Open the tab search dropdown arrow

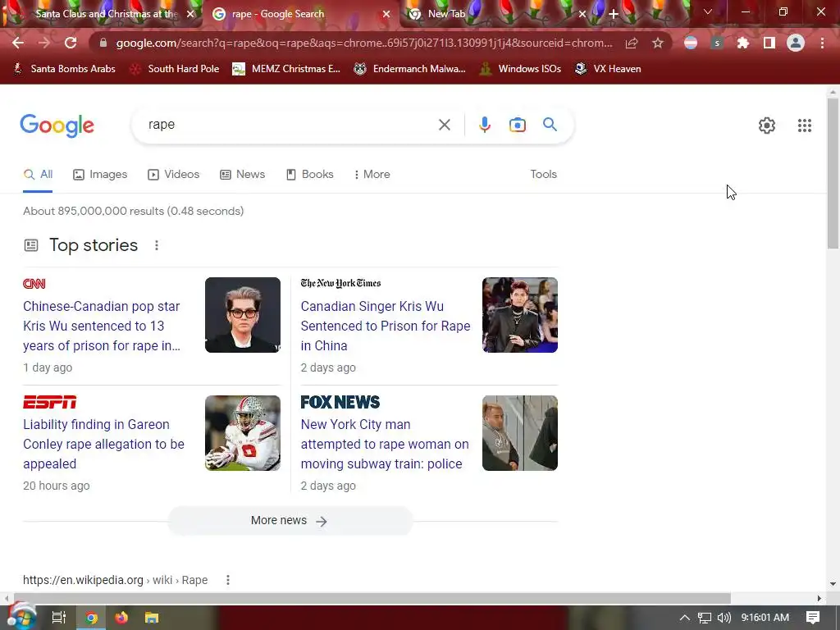click(x=708, y=11)
